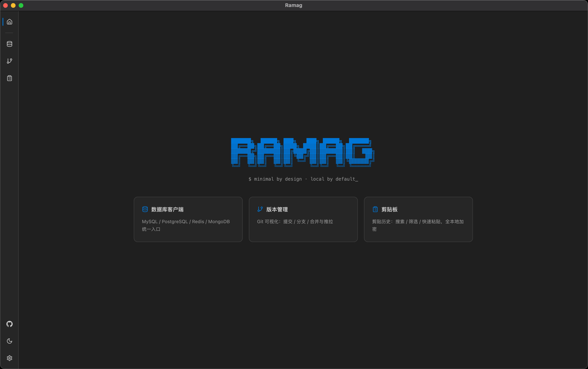
Task: Close the Ramag window
Action: [5, 5]
